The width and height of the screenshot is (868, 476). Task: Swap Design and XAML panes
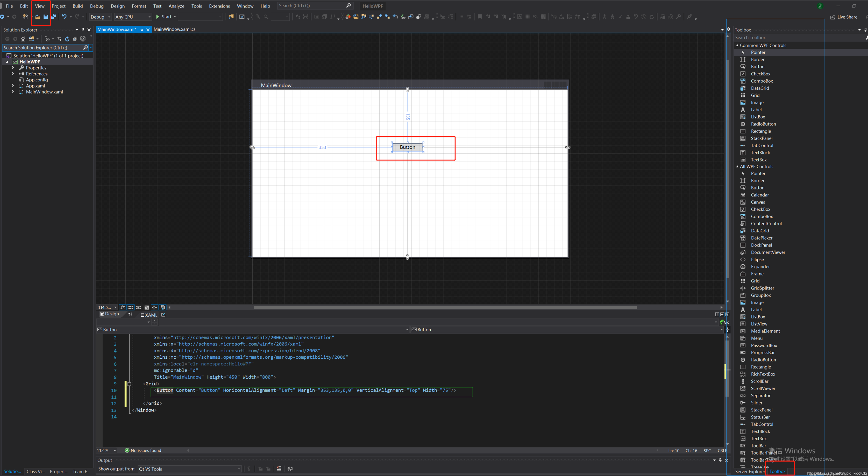(130, 314)
